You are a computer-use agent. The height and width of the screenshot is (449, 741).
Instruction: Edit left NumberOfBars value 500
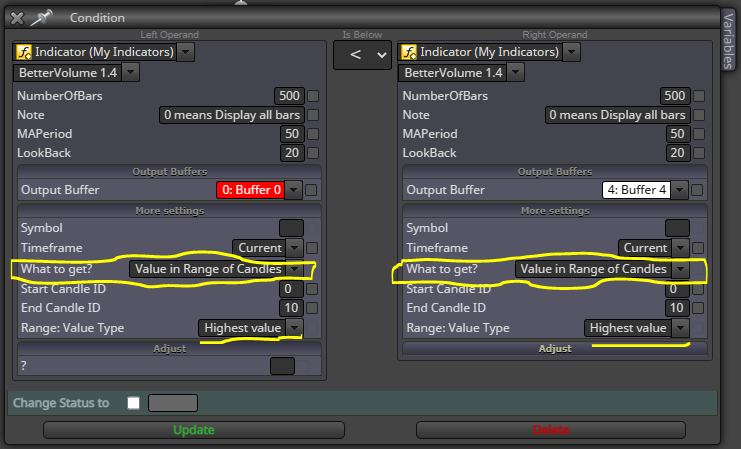(289, 96)
